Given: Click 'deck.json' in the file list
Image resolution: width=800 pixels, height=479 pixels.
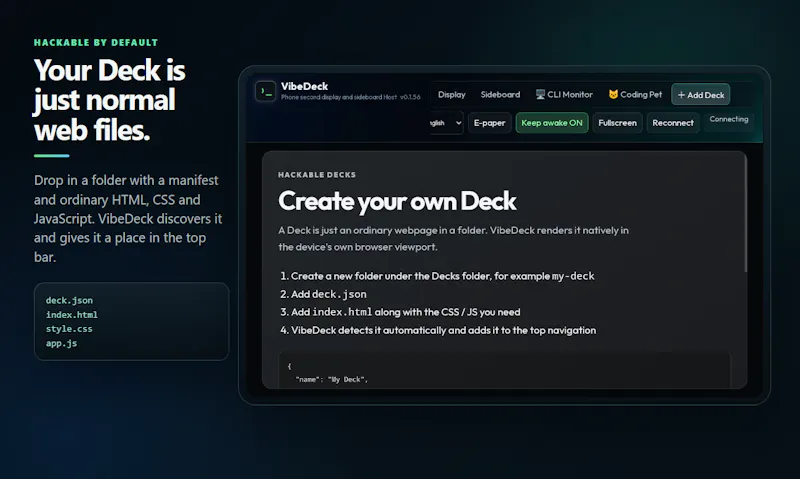Looking at the screenshot, I should point(69,300).
